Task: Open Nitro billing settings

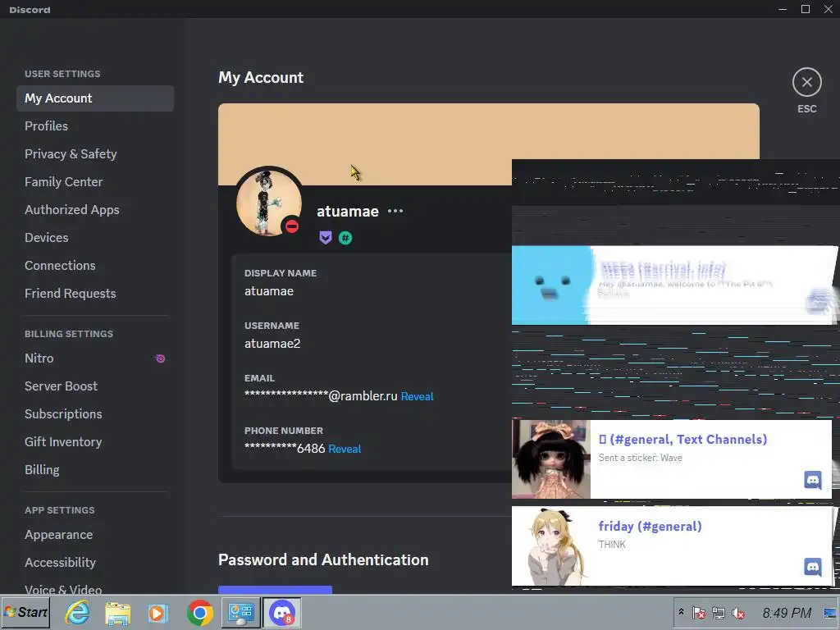Action: click(95, 358)
